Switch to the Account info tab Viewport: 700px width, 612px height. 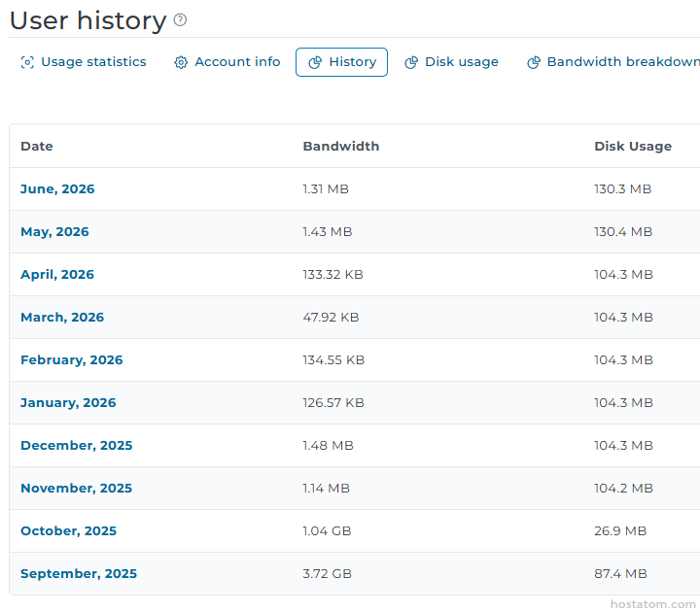[x=227, y=62]
